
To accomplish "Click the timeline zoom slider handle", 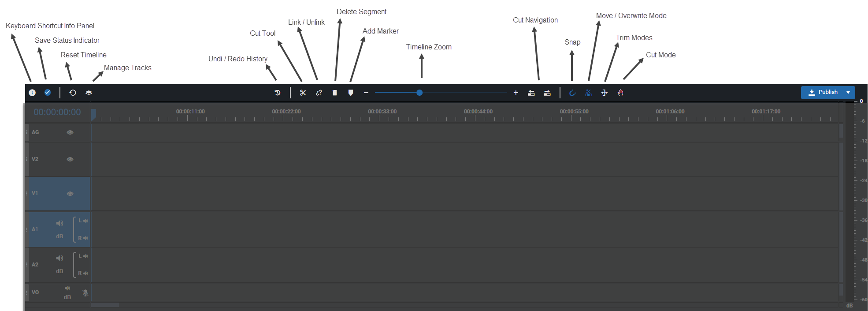I will (x=419, y=93).
